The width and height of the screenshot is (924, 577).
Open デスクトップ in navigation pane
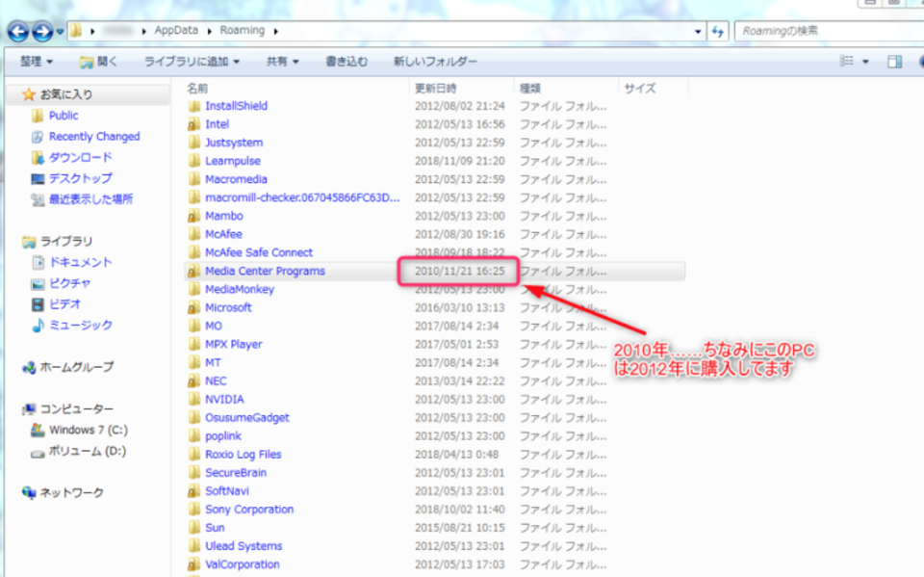click(80, 178)
